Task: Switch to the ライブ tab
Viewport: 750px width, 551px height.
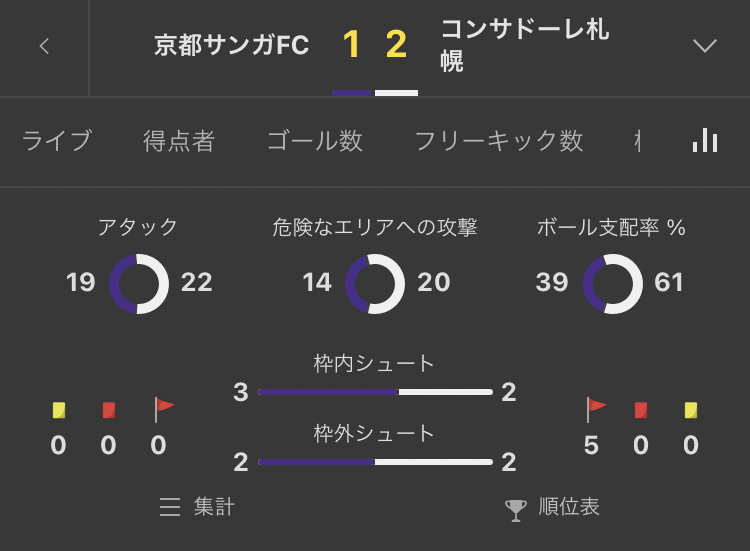Action: (x=57, y=141)
